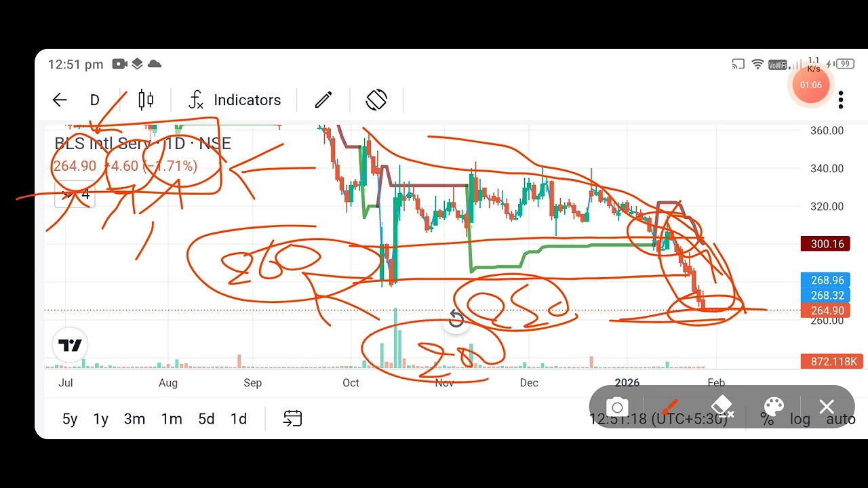Screen dimensions: 868x488
Task: Select the 5y time range
Action: coord(70,419)
